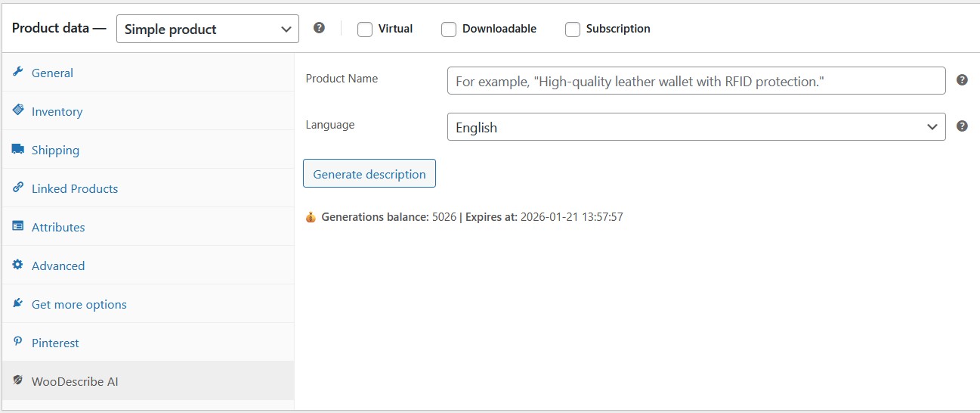This screenshot has width=980, height=413.
Task: Click the help icon next to product type
Action: pyautogui.click(x=319, y=28)
